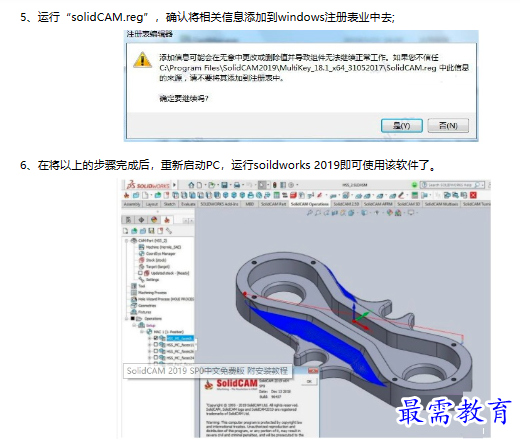
Task: Open the SOLIDWORKS menu flyout arrow
Action: click(x=174, y=185)
